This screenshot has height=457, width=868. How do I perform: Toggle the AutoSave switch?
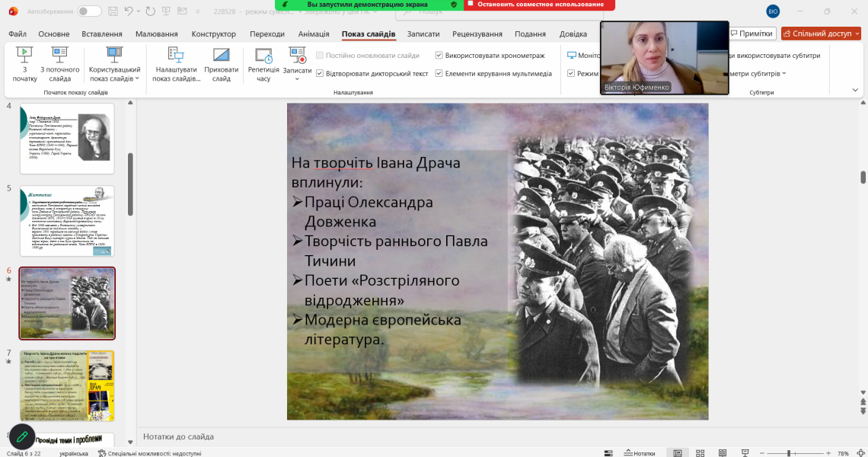pyautogui.click(x=89, y=11)
